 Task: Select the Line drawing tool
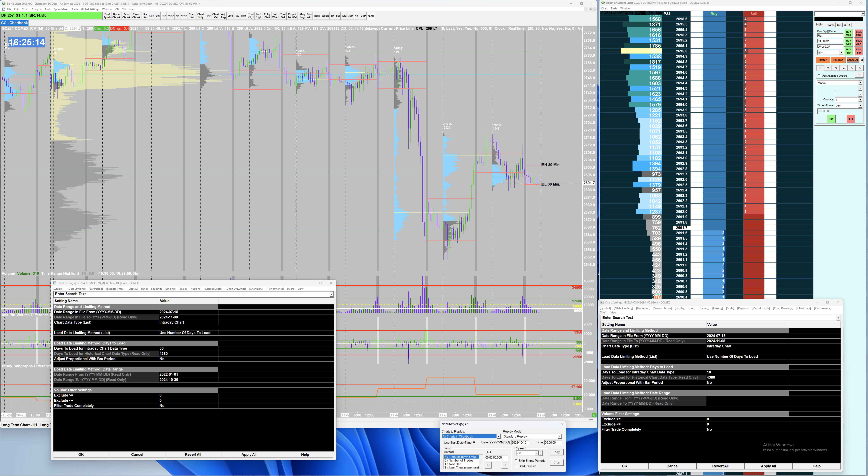(x=230, y=16)
